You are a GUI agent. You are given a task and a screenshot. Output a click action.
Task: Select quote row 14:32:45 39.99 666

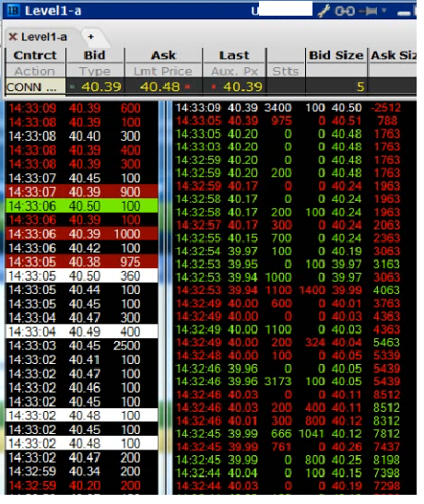tap(288, 434)
